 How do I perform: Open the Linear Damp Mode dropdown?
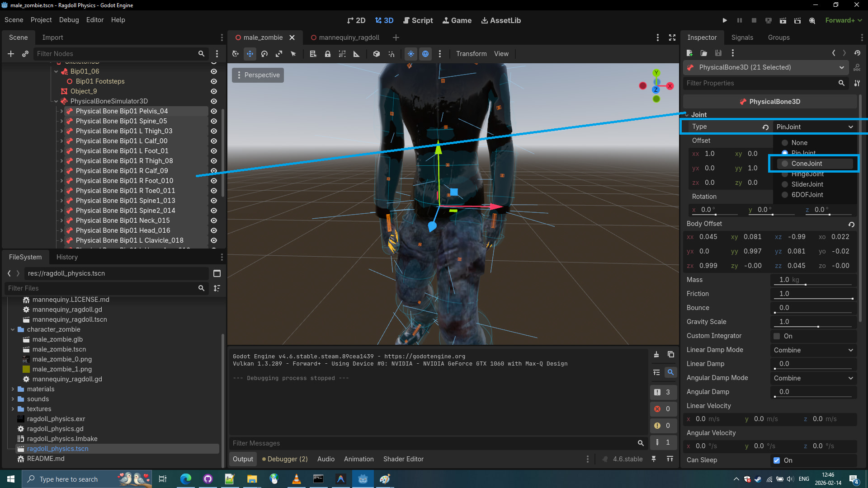click(813, 350)
